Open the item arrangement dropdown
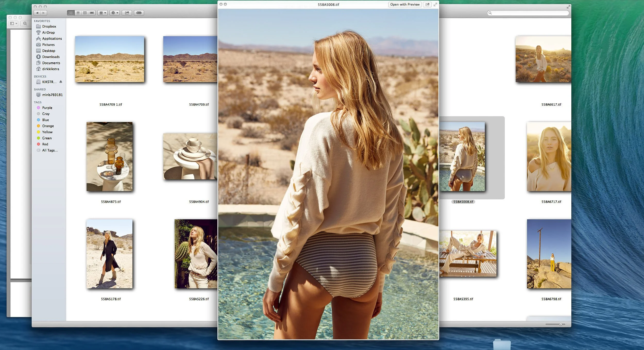Viewport: 644px width, 350px height. click(102, 12)
